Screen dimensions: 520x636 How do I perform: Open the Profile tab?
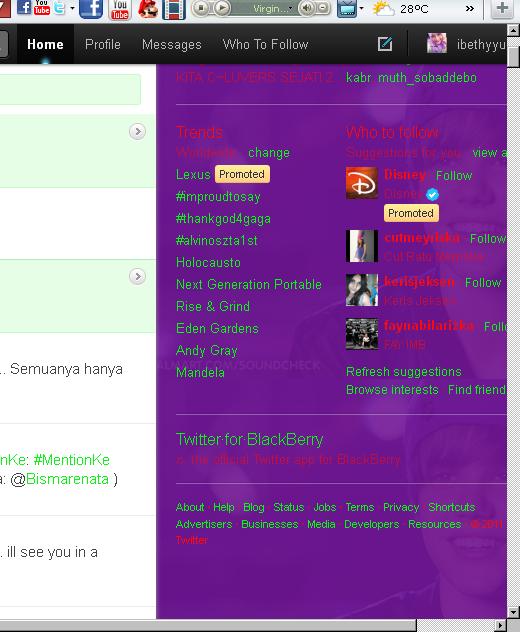[103, 44]
